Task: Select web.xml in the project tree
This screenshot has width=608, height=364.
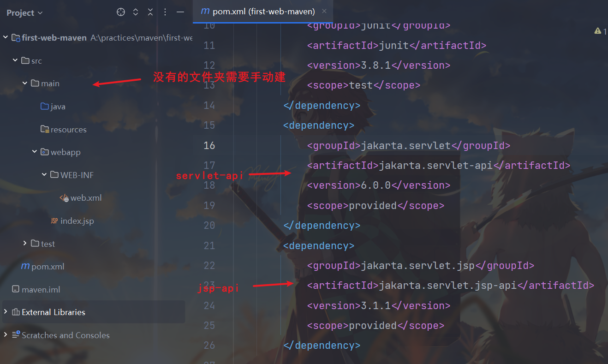Action: pos(86,198)
